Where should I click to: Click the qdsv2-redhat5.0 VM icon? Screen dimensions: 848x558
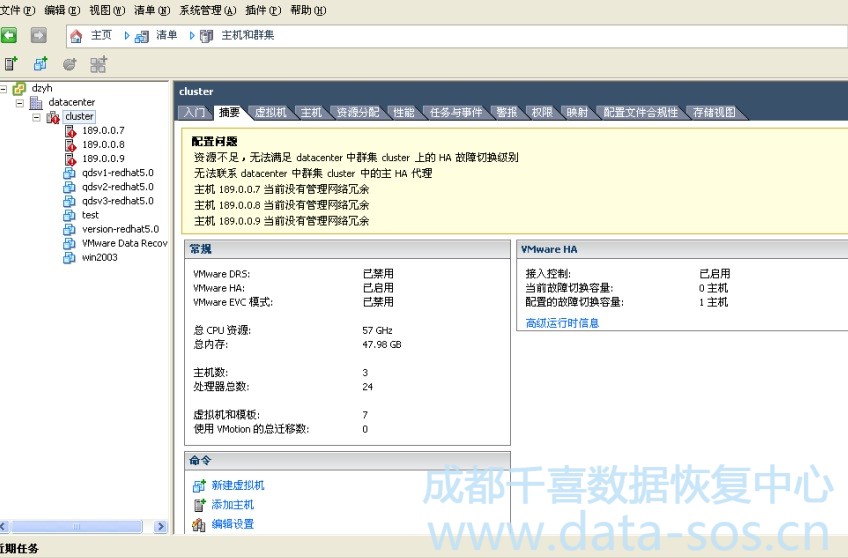pos(69,187)
